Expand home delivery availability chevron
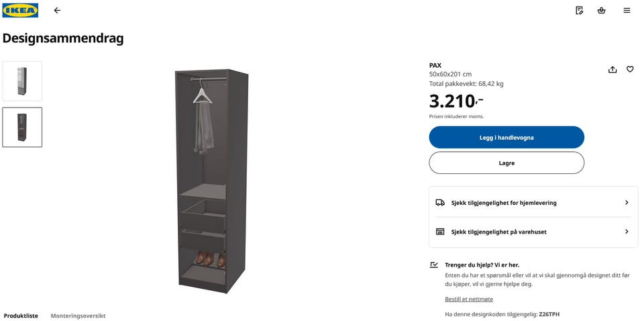The height and width of the screenshot is (321, 644). click(x=627, y=203)
